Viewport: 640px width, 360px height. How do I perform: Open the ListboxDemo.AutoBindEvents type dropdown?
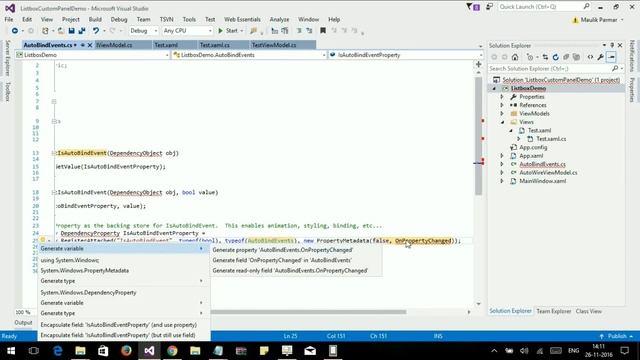click(249, 55)
